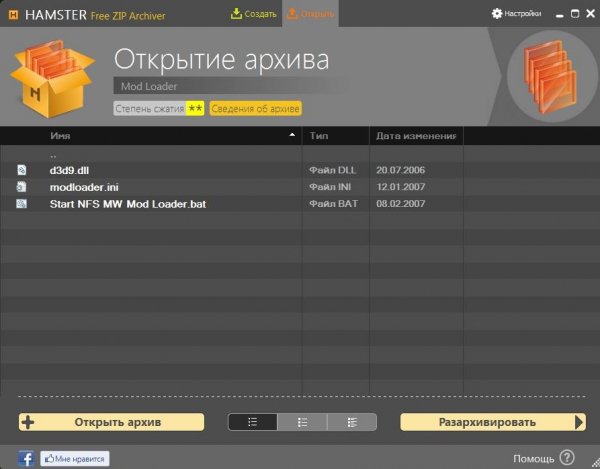
Task: Open the Facebook page icon
Action: 26,458
